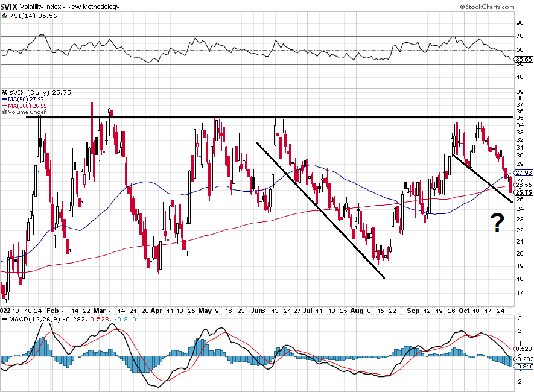This screenshot has height=392, width=534.
Task: Click the 0.528 MACD signal value tag
Action: tap(524, 349)
